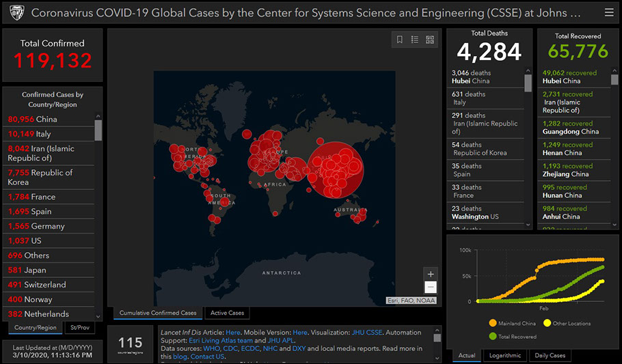
Task: Select 1,282 recovered Guangdong China entry
Action: tap(576, 127)
